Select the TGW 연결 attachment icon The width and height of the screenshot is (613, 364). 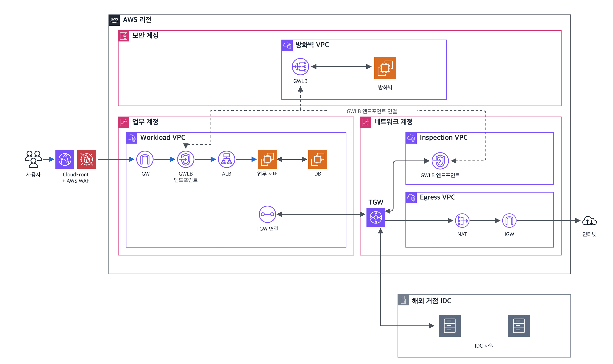pyautogui.click(x=267, y=214)
